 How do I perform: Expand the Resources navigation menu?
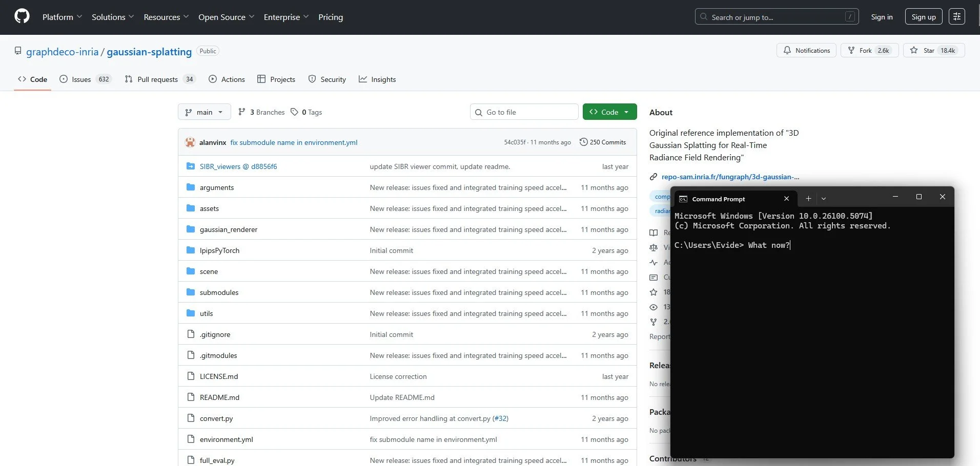pos(166,17)
